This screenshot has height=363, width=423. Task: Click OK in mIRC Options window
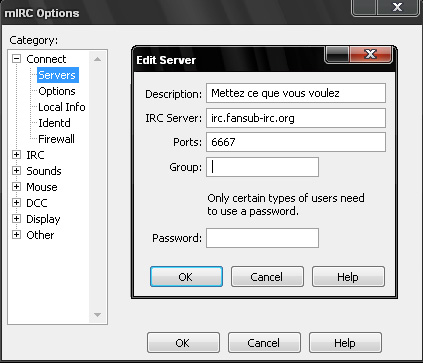183,343
